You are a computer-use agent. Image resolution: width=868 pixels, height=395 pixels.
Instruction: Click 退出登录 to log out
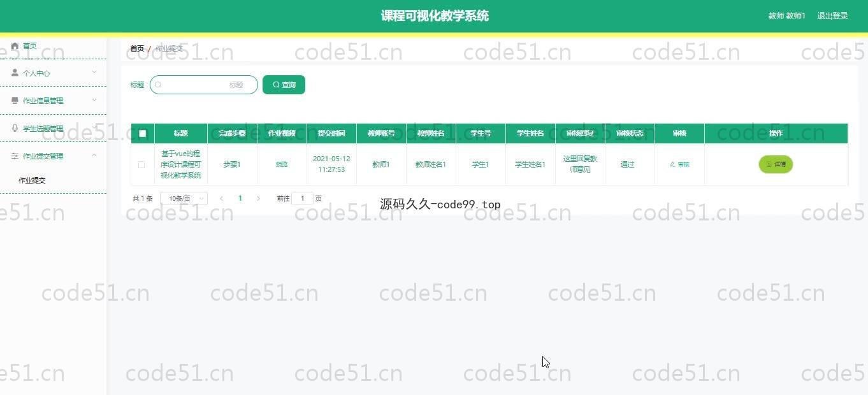click(x=832, y=16)
